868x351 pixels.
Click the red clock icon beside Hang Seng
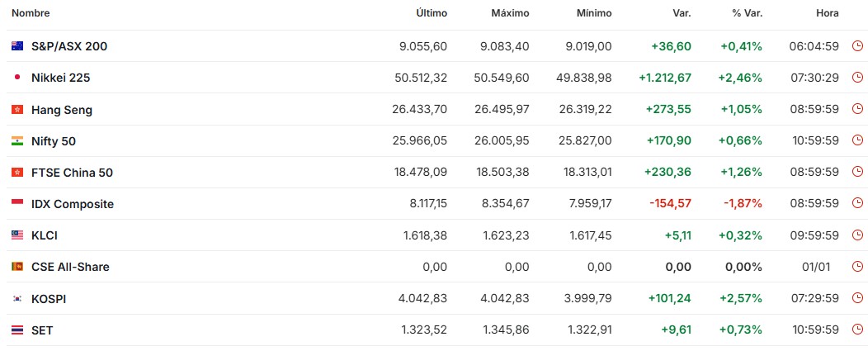click(858, 109)
